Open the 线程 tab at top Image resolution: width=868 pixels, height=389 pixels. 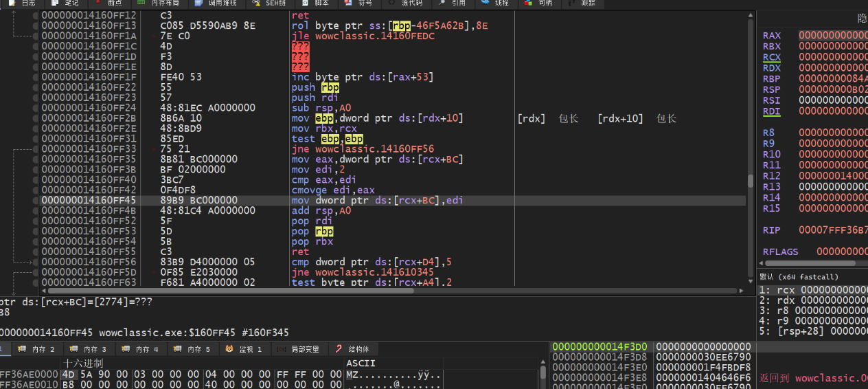[x=496, y=3]
